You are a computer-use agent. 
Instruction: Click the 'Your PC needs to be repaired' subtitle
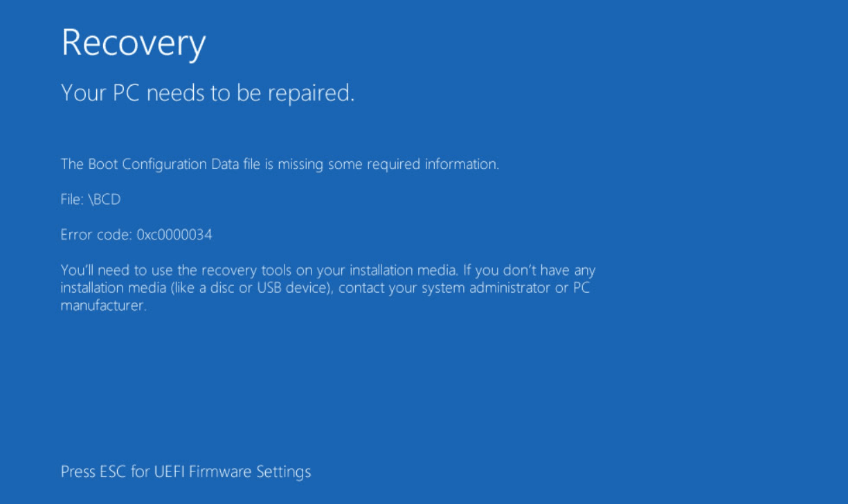pos(208,93)
